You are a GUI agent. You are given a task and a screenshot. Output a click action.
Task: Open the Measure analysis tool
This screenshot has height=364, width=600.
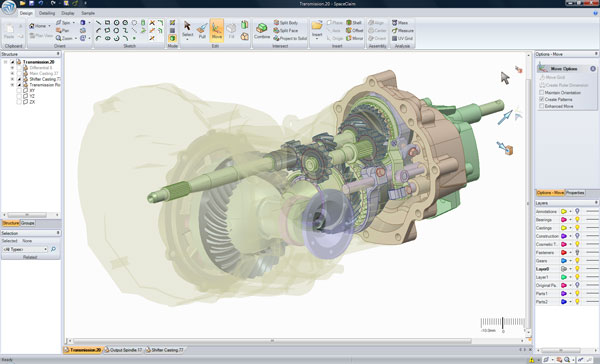pyautogui.click(x=403, y=31)
